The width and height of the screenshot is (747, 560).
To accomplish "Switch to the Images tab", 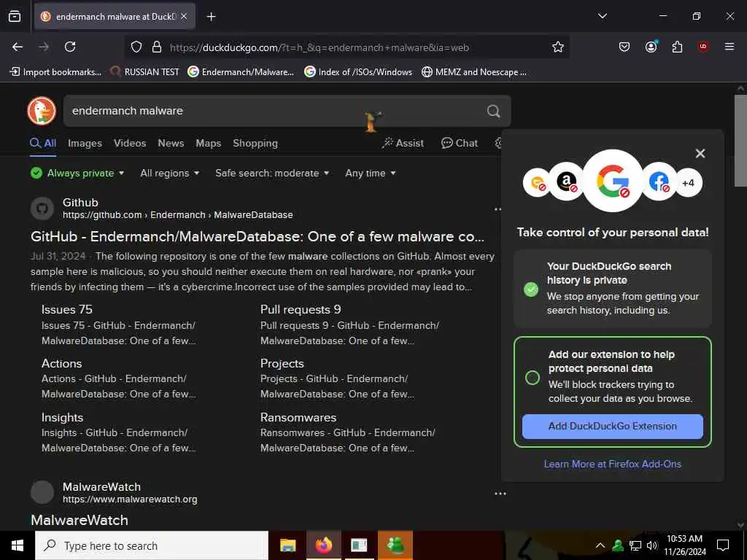I will pos(85,143).
